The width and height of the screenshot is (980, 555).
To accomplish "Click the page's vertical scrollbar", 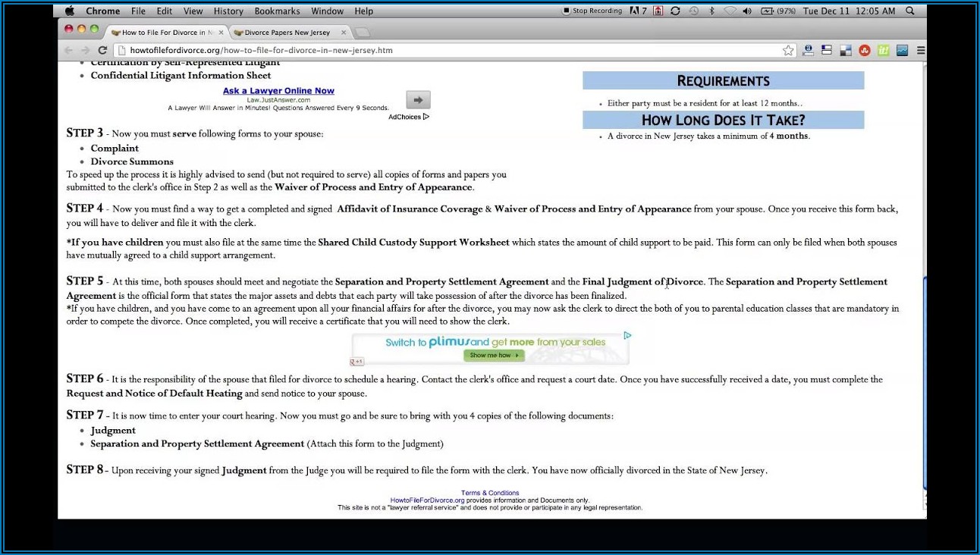I will [x=924, y=379].
